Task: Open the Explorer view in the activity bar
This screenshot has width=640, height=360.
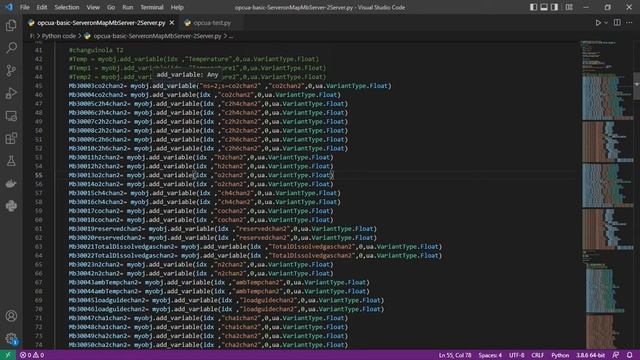Action: pos(11,26)
